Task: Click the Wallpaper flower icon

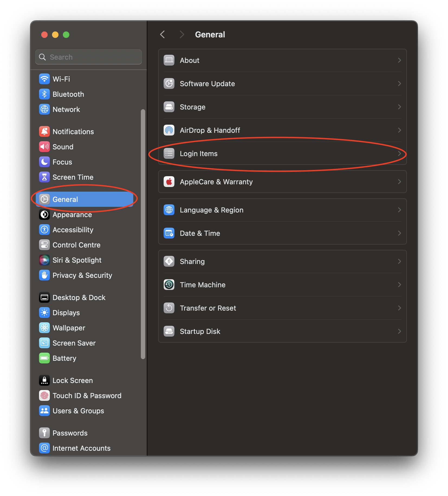Action: pos(44,328)
